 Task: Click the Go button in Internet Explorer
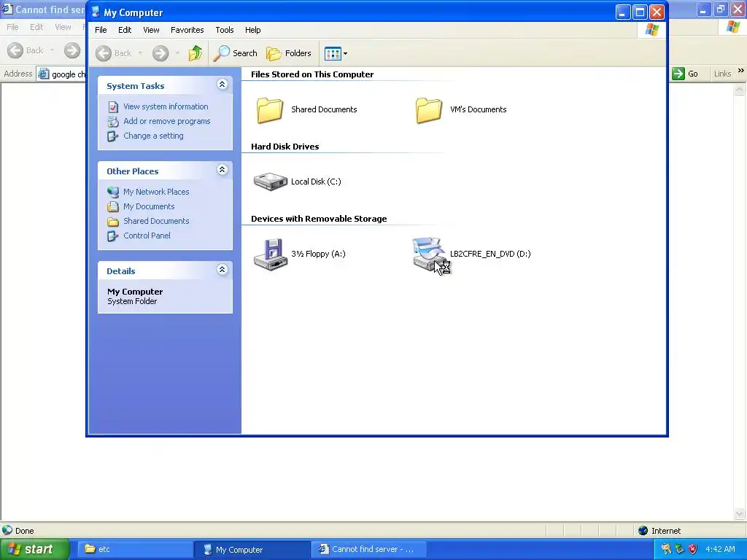[x=685, y=74]
